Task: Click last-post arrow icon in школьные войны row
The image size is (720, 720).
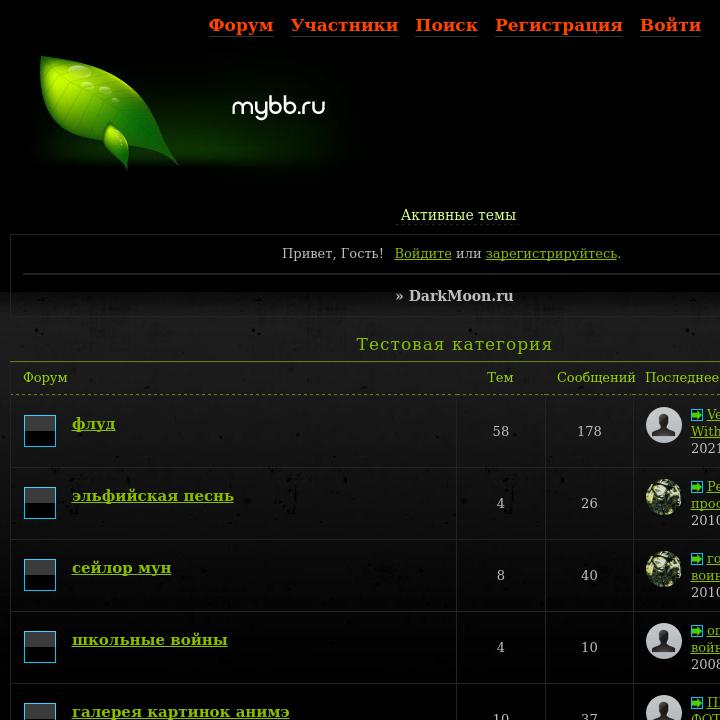Action: [x=697, y=631]
